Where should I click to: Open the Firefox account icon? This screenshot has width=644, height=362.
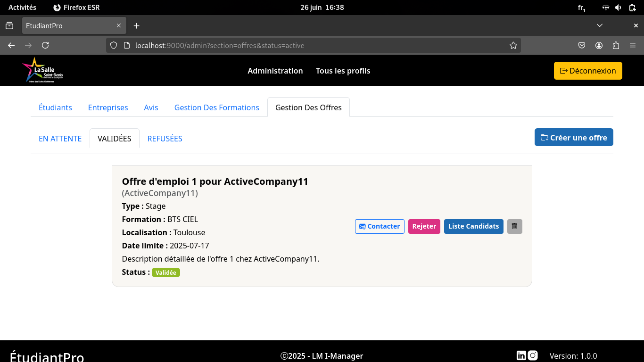599,45
